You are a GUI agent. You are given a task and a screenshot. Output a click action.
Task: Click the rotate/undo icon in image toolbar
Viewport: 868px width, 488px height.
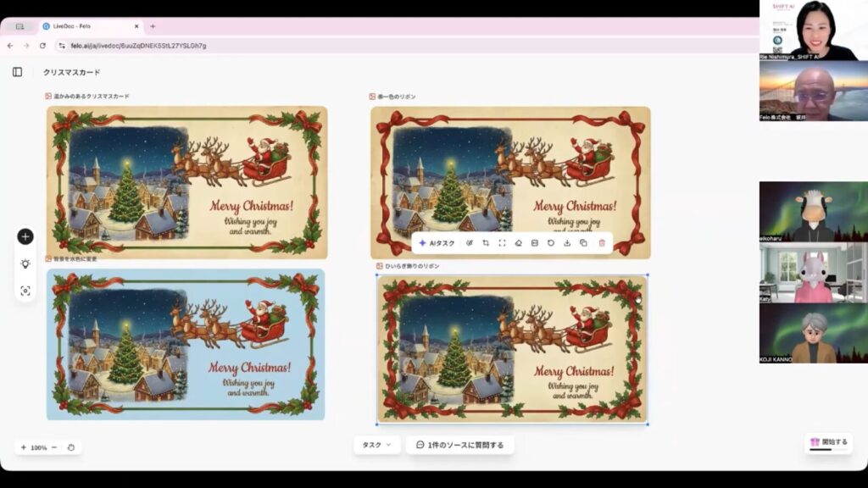tap(551, 243)
